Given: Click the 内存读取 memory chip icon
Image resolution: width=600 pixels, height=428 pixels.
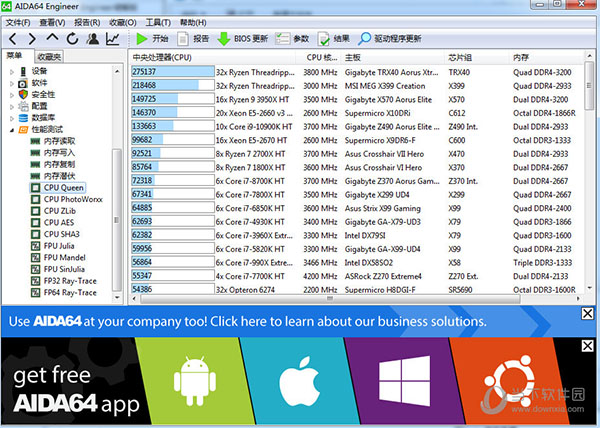Looking at the screenshot, I should click(x=35, y=141).
